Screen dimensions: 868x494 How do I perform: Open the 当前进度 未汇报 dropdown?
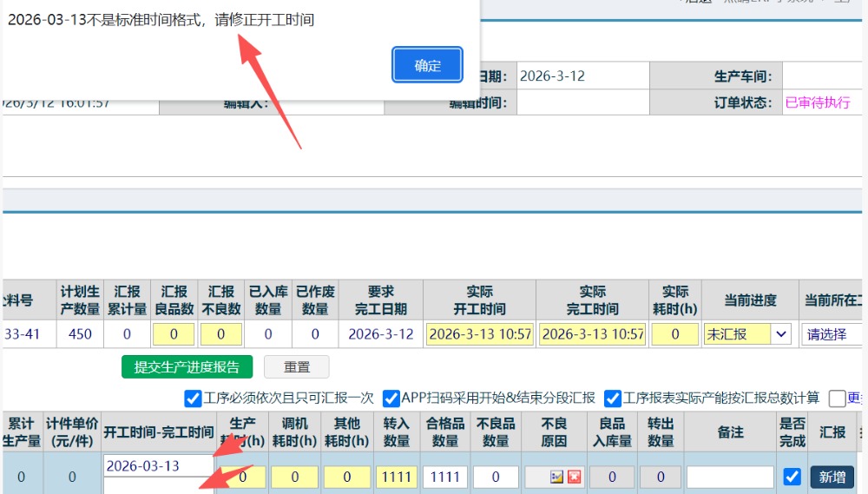pyautogui.click(x=746, y=334)
